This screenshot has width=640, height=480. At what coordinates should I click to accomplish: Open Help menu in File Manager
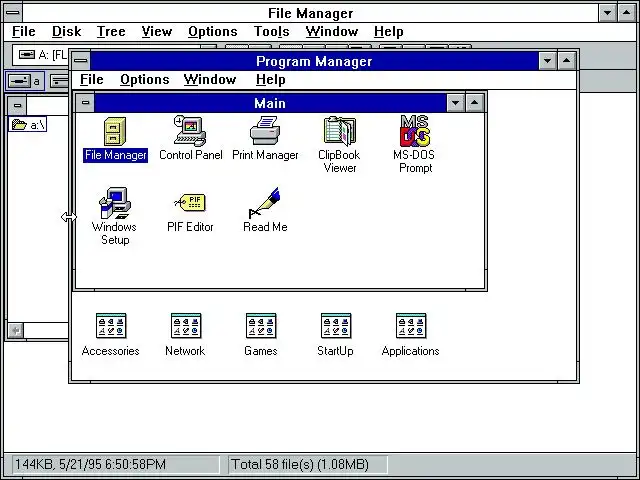[389, 31]
